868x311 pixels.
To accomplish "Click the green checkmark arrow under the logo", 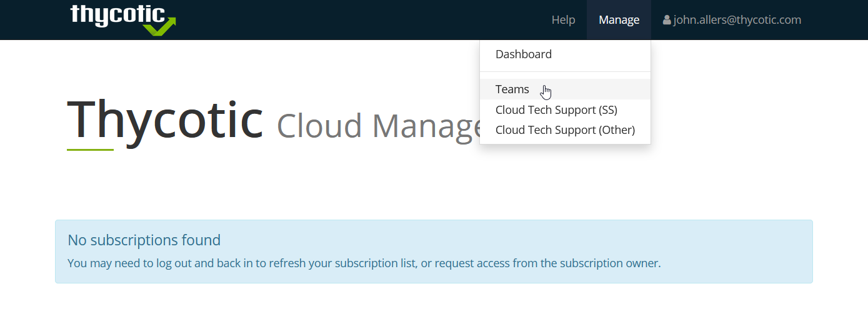I will (159, 28).
